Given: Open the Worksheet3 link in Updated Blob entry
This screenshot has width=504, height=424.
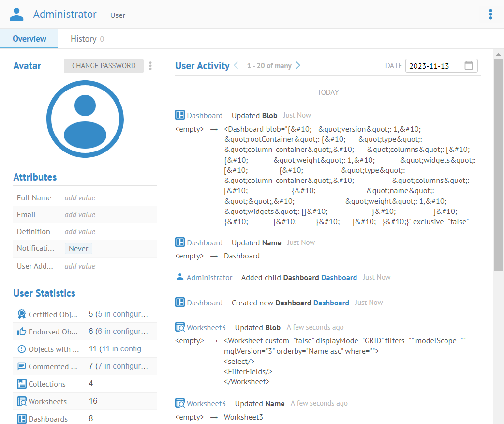Looking at the screenshot, I should pyautogui.click(x=206, y=328).
